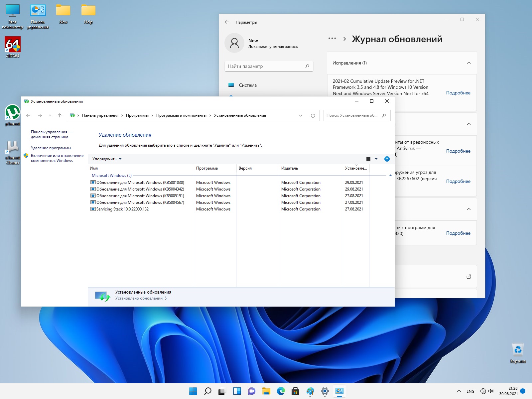The height and width of the screenshot is (399, 532).
Task: Switch to Control Panel taskbar button
Action: [339, 391]
